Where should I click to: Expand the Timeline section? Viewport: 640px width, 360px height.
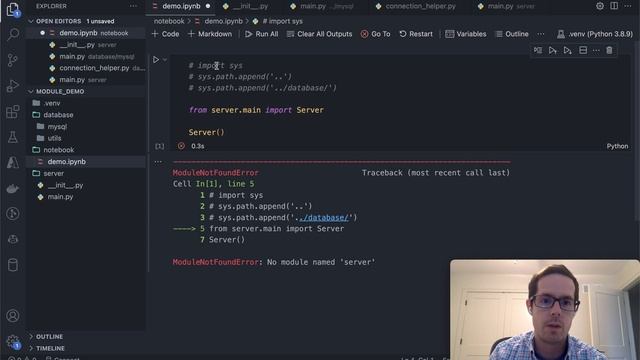pos(50,348)
